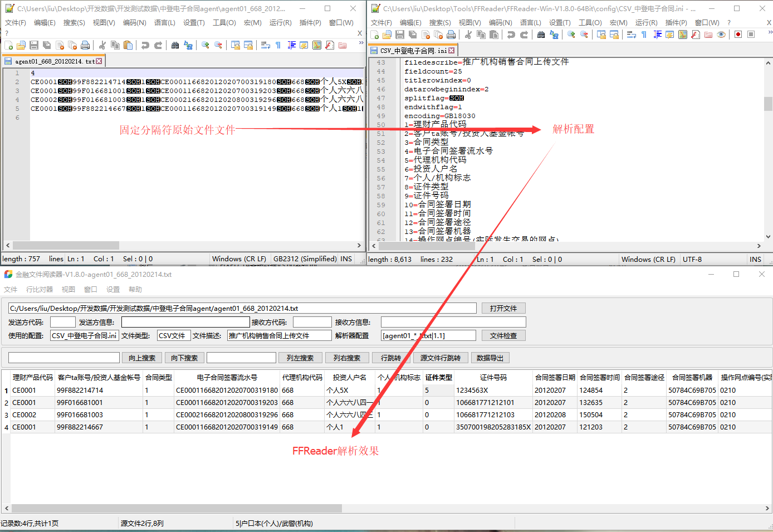
Task: Click the 证件类型 column header
Action: tap(439, 377)
